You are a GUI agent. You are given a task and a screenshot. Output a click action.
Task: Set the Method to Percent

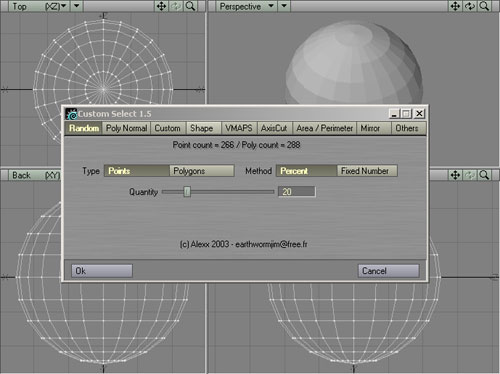306,171
